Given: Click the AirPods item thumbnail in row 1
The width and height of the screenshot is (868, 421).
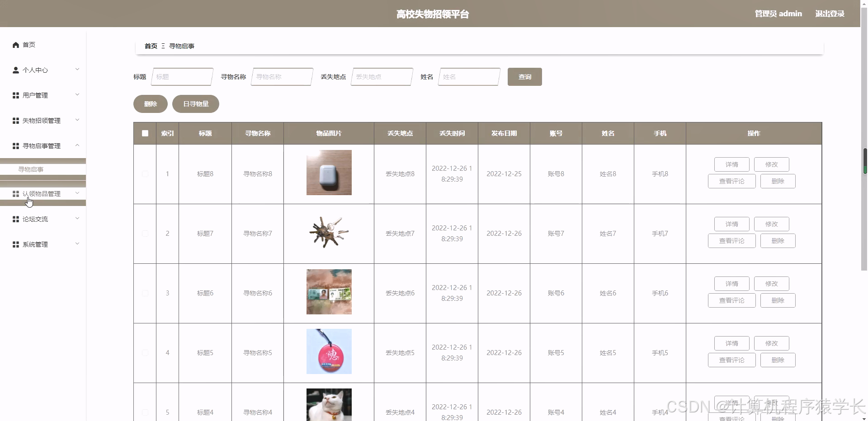Looking at the screenshot, I should 329,173.
